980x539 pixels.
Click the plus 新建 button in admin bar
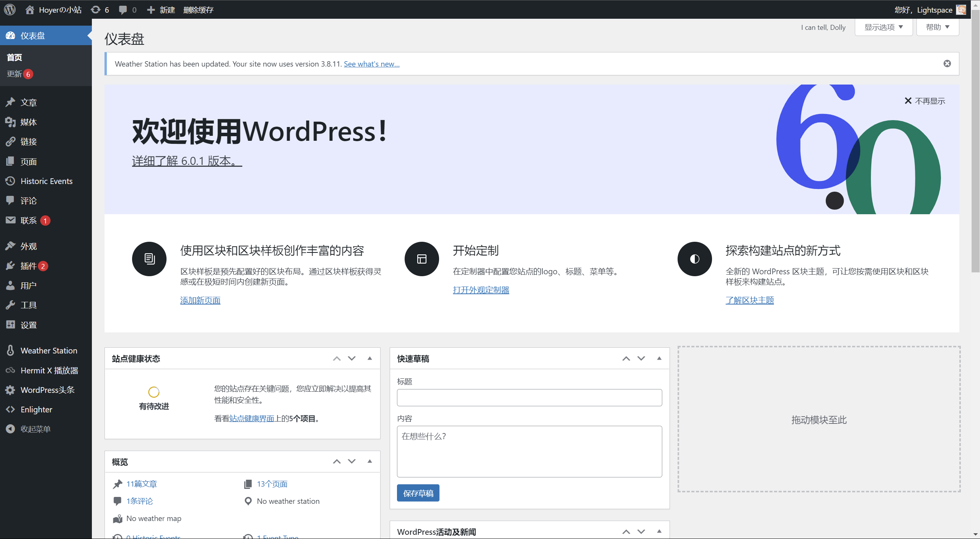coord(161,10)
